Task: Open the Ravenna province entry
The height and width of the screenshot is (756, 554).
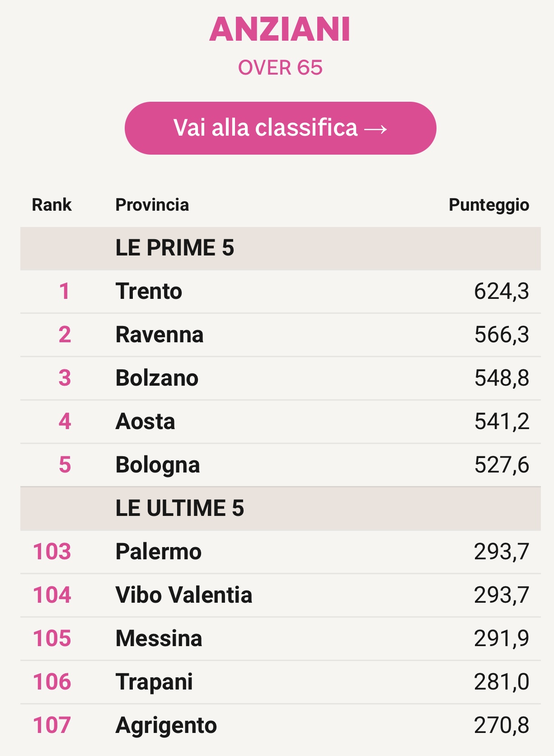Action: coord(159,335)
